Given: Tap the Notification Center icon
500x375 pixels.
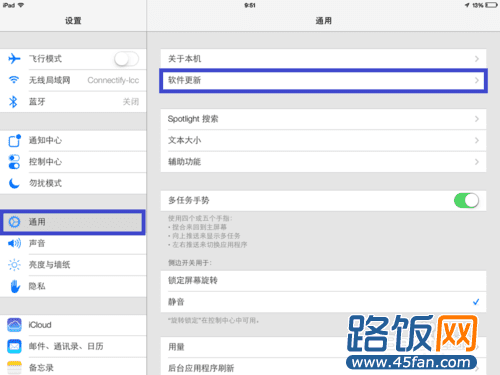Looking at the screenshot, I should tap(14, 140).
